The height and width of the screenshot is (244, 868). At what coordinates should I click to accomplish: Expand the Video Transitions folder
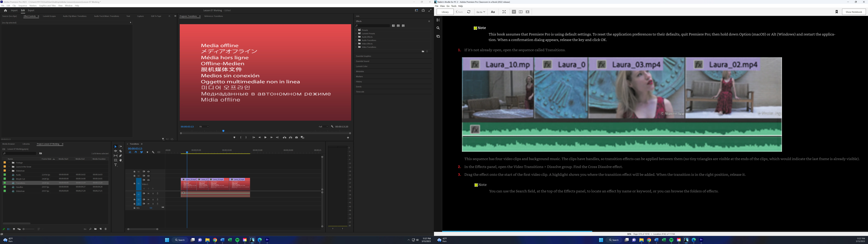(356, 47)
